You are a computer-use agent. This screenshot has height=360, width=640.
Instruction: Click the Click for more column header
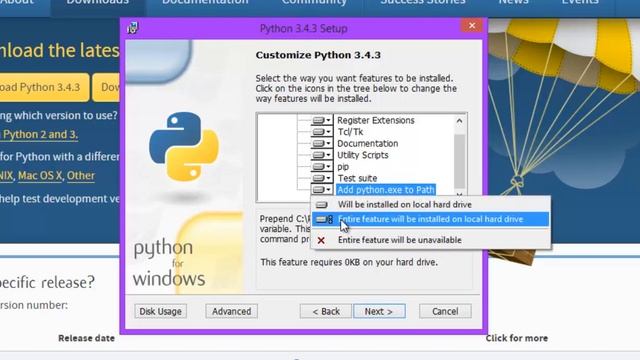point(516,338)
